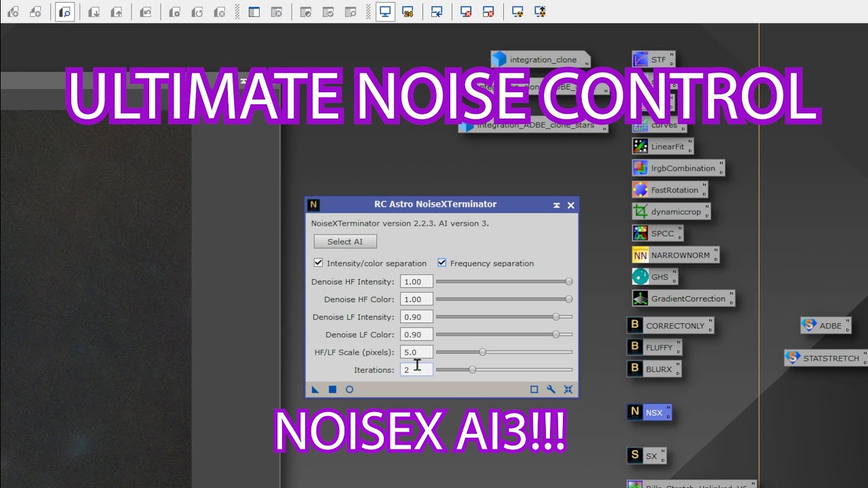Click the active magnifier icon in top toolbar

64,12
